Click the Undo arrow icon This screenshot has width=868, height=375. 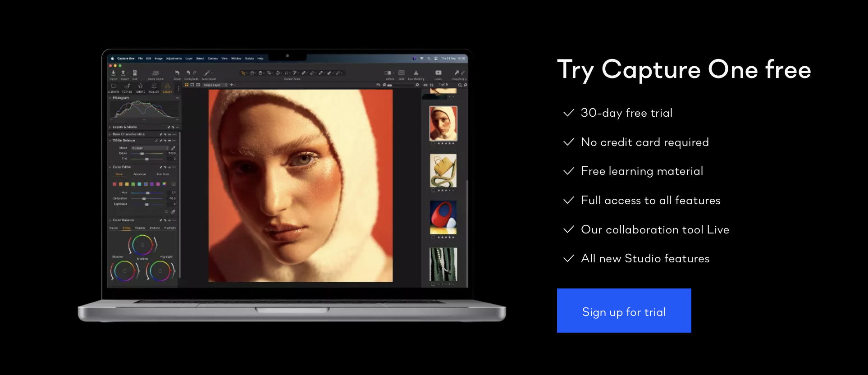[188, 73]
